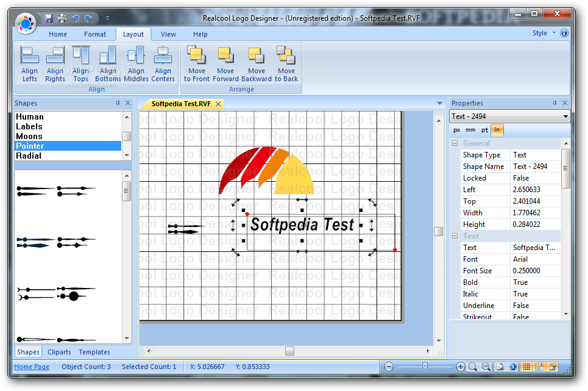Open the Help ribbon tab

point(200,34)
